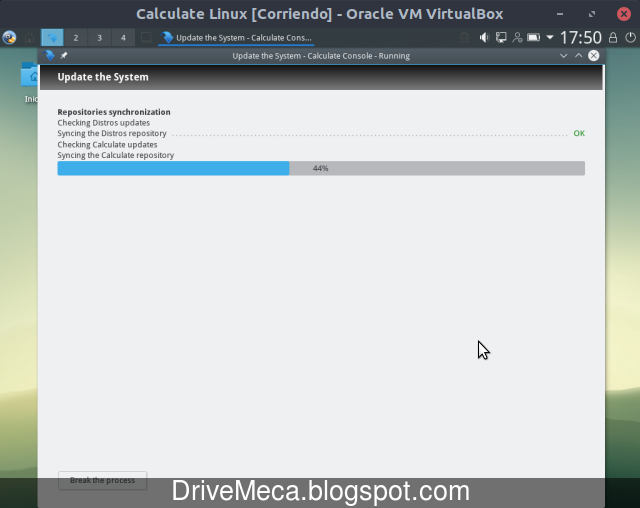Lock the screen with the padlock icon
Screen dimensions: 640x508
pyautogui.click(x=613, y=38)
